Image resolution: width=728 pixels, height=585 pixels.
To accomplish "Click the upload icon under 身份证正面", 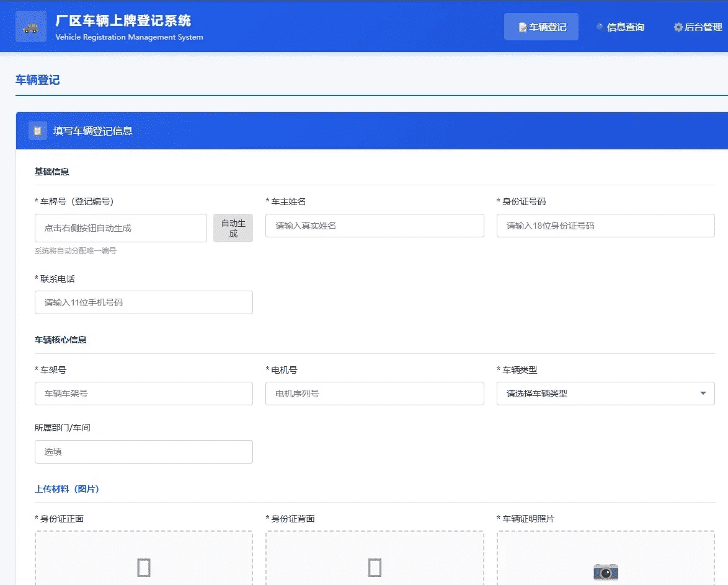I will pyautogui.click(x=144, y=568).
